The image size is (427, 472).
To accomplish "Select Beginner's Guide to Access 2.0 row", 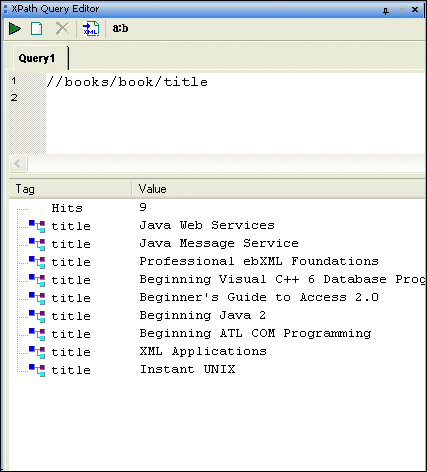I will [x=217, y=298].
